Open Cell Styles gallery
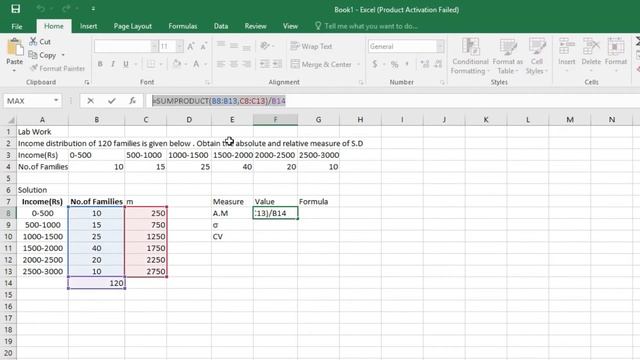640x360 pixels. (537, 56)
